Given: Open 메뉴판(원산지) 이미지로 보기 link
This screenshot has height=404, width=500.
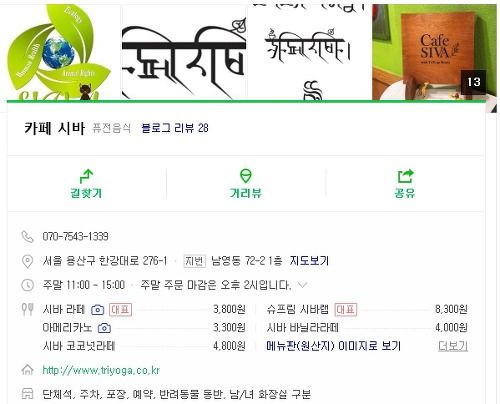Looking at the screenshot, I should (x=333, y=346).
